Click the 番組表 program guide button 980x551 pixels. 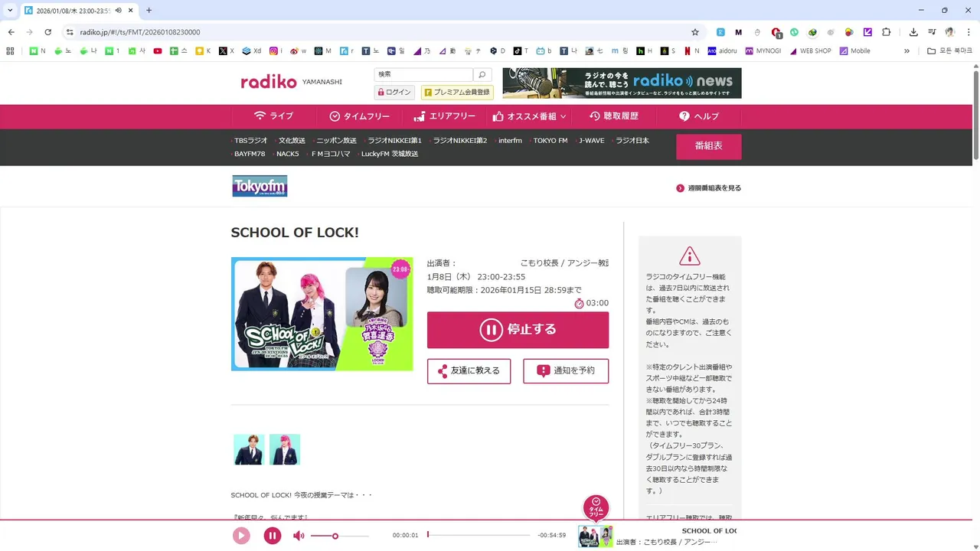[x=708, y=146]
